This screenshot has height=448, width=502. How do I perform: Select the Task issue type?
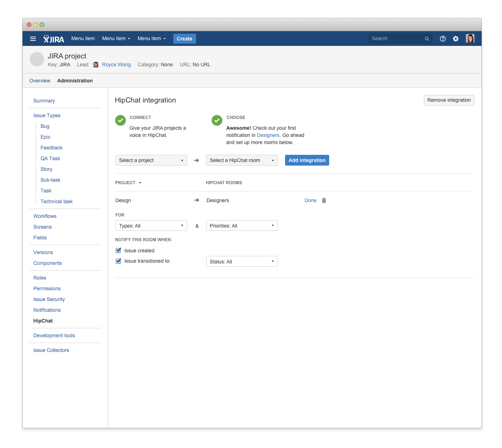click(x=46, y=191)
